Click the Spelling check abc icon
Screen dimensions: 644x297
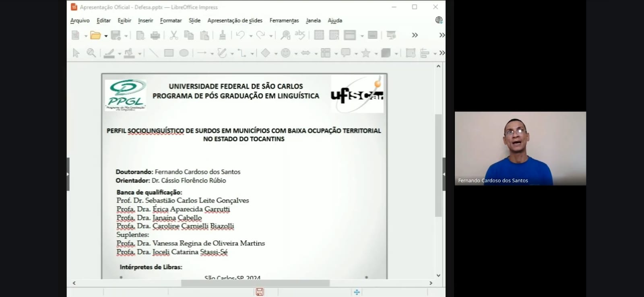tap(300, 35)
